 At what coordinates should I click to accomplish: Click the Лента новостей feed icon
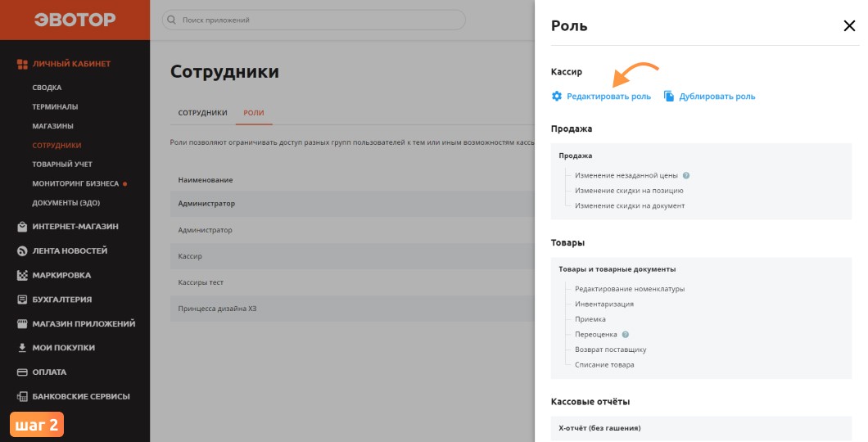pyautogui.click(x=22, y=251)
